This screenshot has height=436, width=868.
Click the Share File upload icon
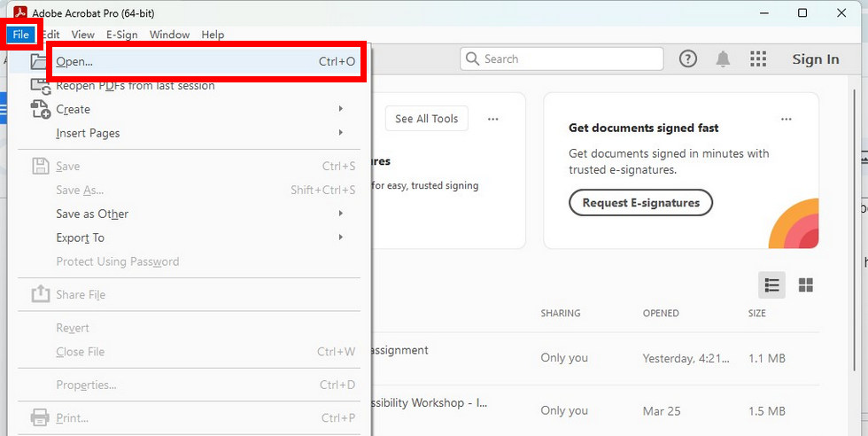(x=41, y=293)
